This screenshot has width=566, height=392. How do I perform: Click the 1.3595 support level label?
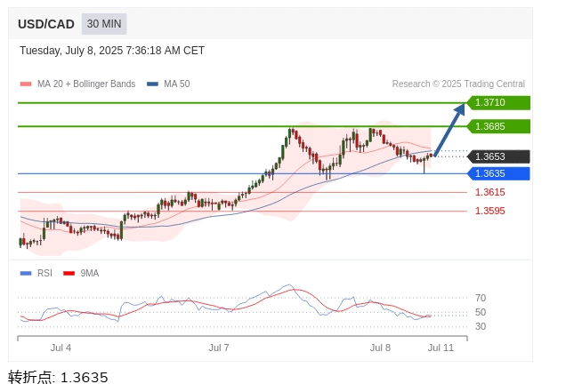click(x=489, y=211)
